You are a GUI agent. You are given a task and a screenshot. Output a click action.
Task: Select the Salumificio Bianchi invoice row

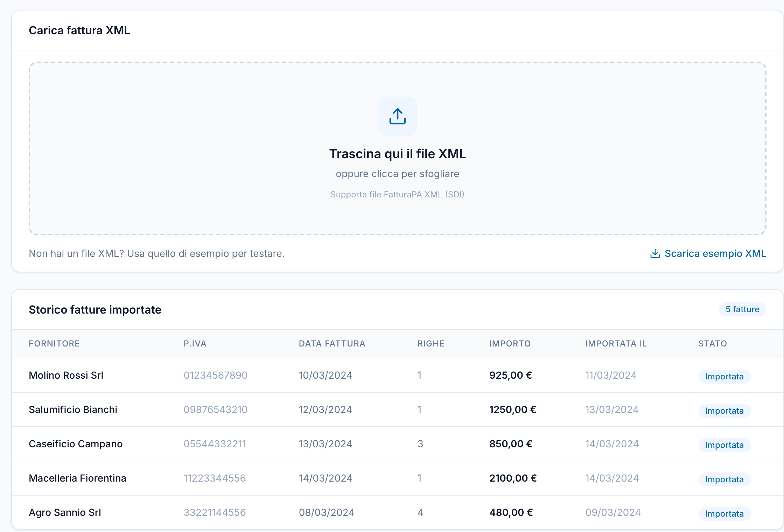click(x=73, y=409)
